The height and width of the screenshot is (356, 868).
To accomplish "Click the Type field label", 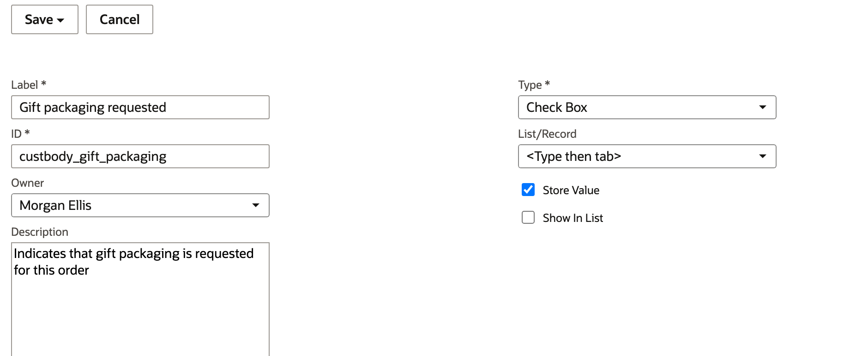I will click(x=534, y=85).
